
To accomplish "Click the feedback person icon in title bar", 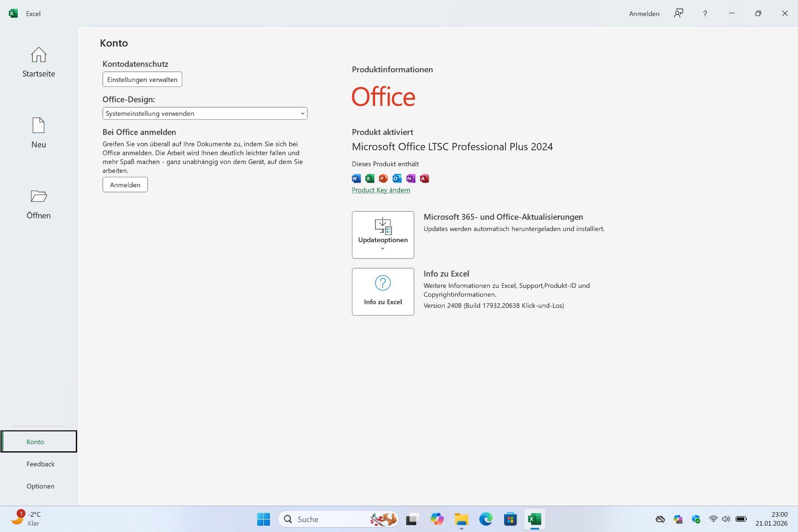I will (x=678, y=13).
